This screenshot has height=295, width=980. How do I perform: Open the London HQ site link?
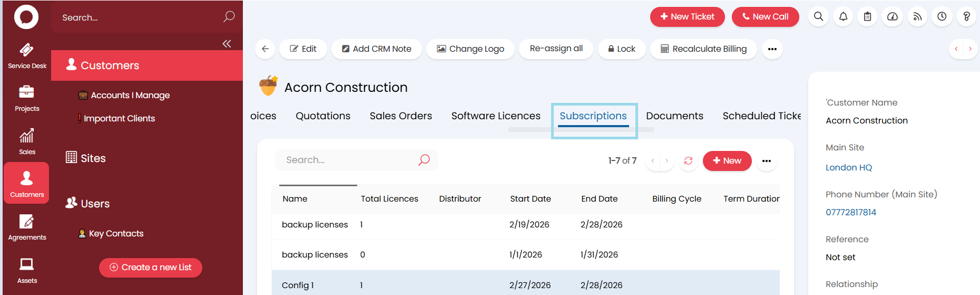[848, 168]
